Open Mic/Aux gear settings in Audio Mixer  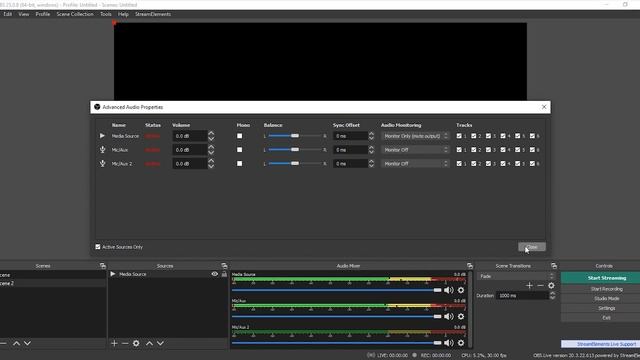461,316
